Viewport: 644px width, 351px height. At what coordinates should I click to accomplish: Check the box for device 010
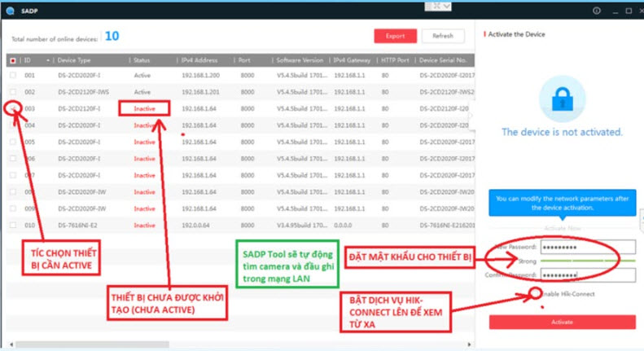click(12, 223)
